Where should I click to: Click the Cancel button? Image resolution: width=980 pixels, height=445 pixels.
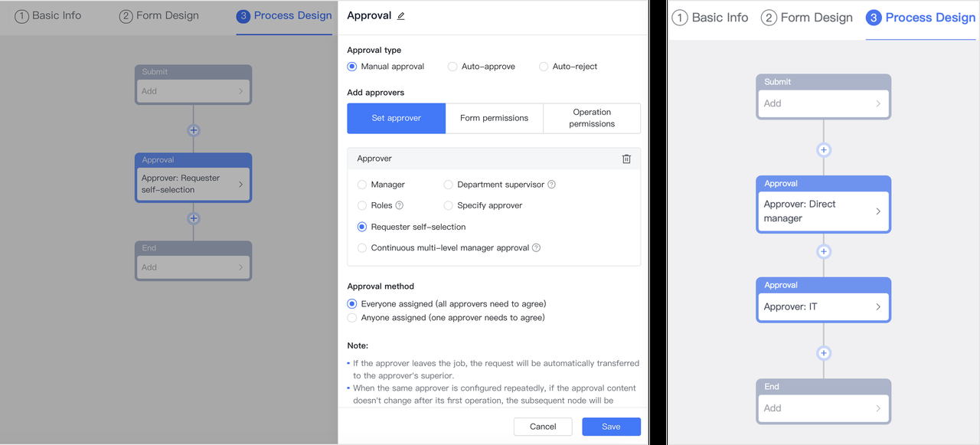point(543,427)
